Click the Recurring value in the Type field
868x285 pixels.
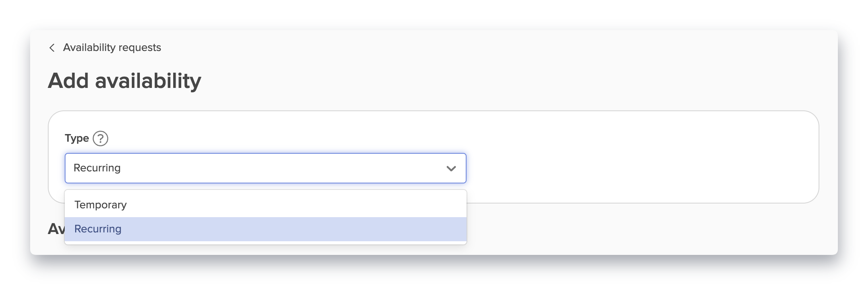pos(97,168)
